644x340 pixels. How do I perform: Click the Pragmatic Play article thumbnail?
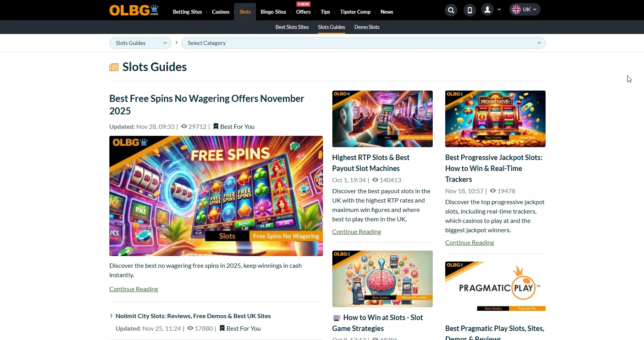pos(495,286)
